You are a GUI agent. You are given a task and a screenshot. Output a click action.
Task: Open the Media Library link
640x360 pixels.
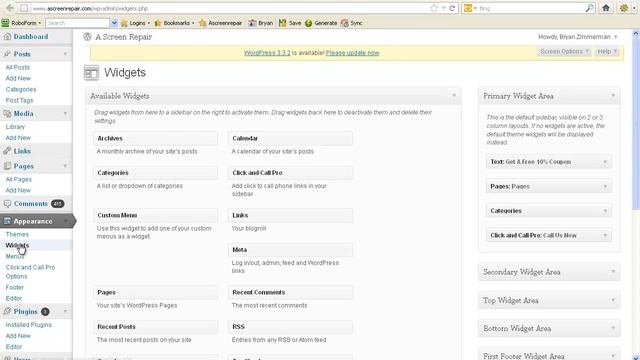coord(15,127)
